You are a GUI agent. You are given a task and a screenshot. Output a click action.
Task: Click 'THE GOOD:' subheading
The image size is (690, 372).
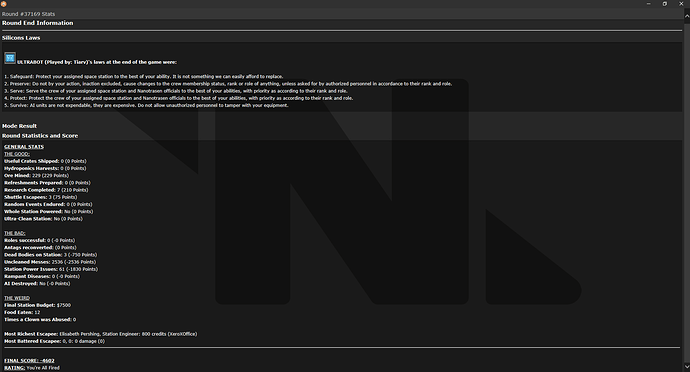click(x=17, y=154)
